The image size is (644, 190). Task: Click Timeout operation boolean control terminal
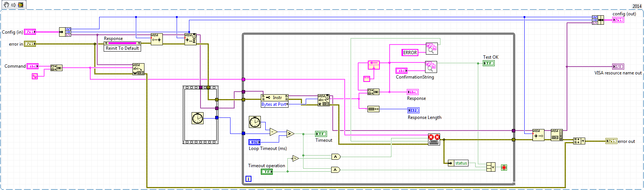(x=267, y=172)
